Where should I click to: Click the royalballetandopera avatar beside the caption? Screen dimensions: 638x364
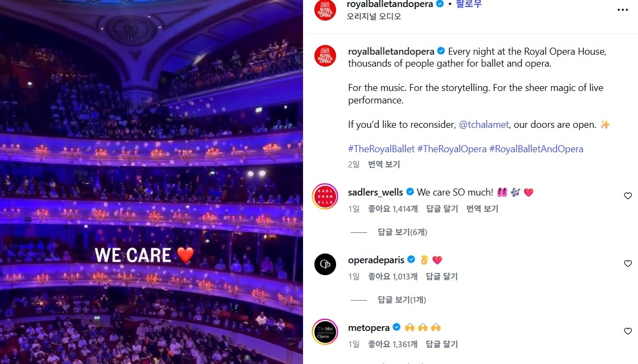coord(325,56)
